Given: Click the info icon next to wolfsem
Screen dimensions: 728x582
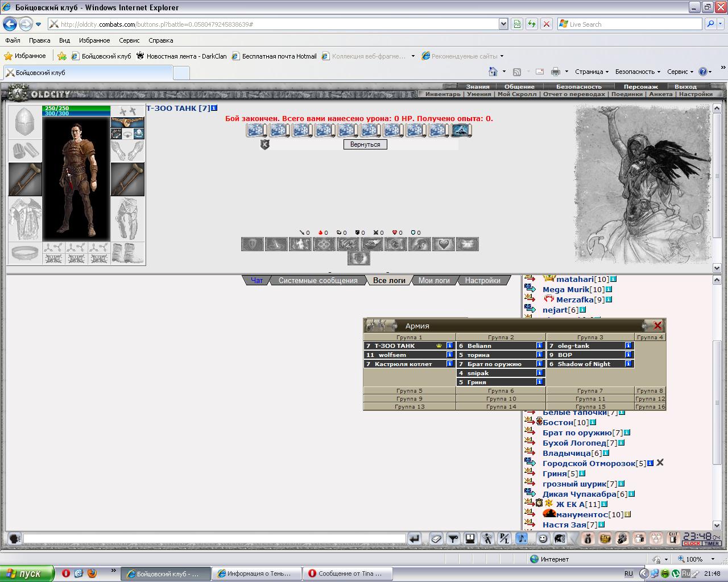Looking at the screenshot, I should 449,355.
